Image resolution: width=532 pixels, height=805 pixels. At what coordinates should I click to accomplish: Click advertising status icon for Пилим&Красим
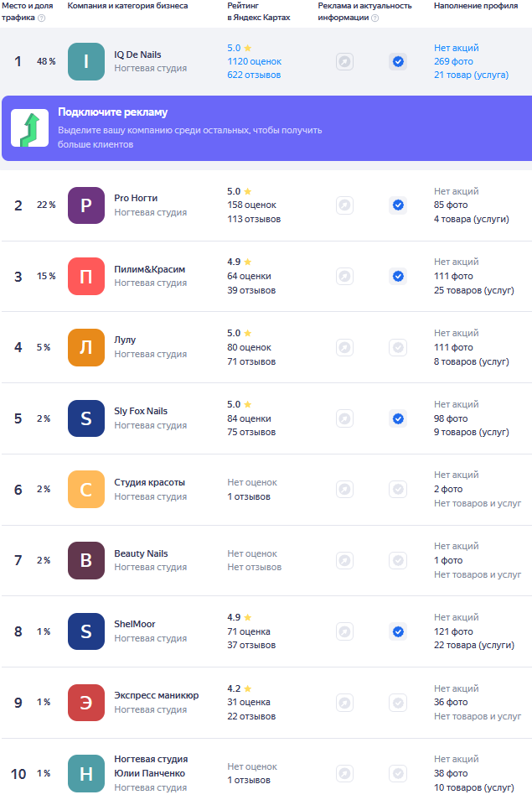click(344, 276)
